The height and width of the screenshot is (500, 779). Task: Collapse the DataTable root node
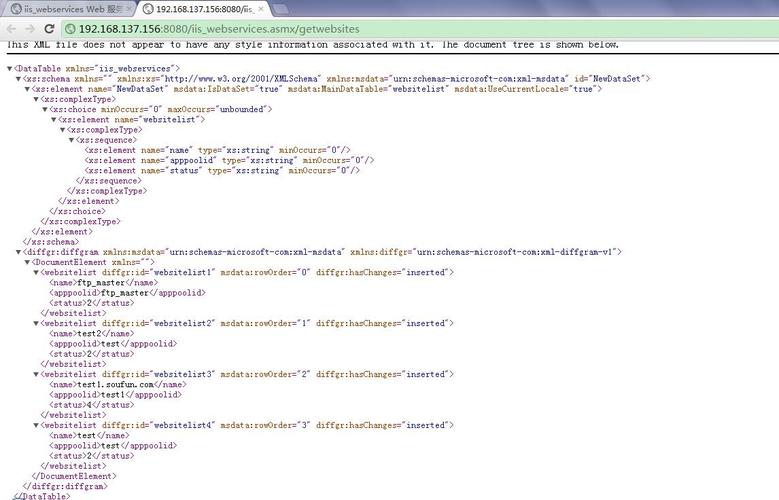[x=10, y=68]
